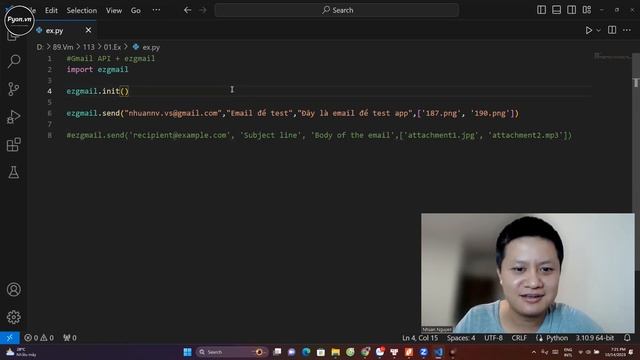Click the minimap code preview
Screen dimensions: 640x360
(612, 56)
